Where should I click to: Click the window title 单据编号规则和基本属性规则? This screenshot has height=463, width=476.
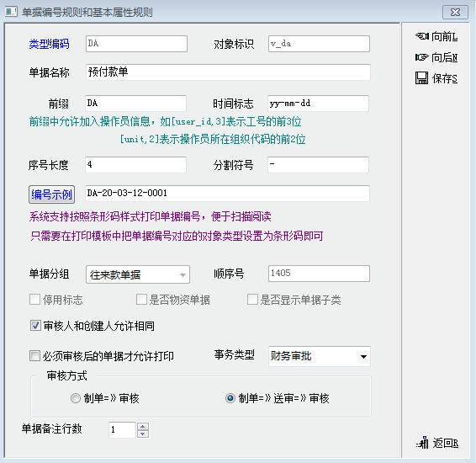(87, 12)
